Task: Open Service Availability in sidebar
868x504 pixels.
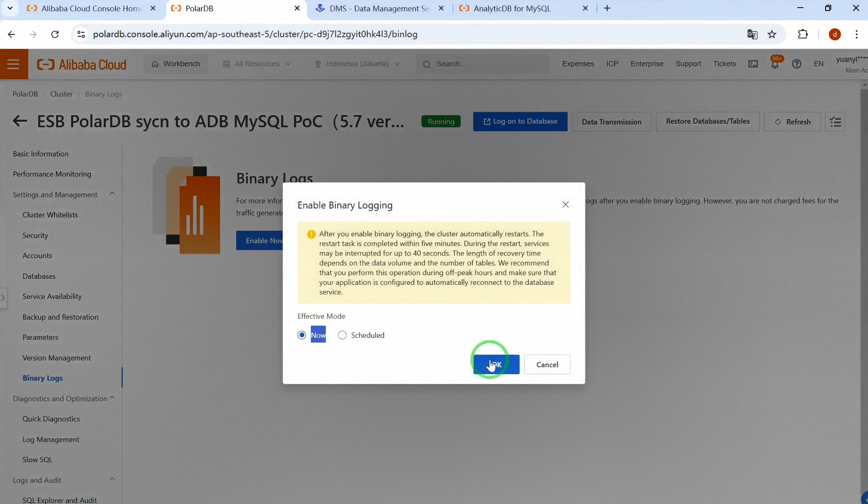Action: coord(52,296)
